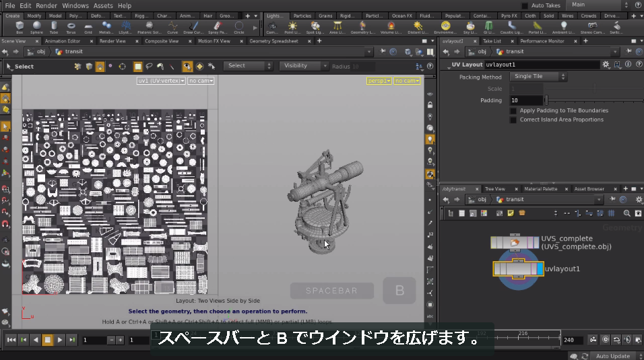Add an Area Light from the shelf
The width and height of the screenshot is (644, 360).
[x=337, y=28]
